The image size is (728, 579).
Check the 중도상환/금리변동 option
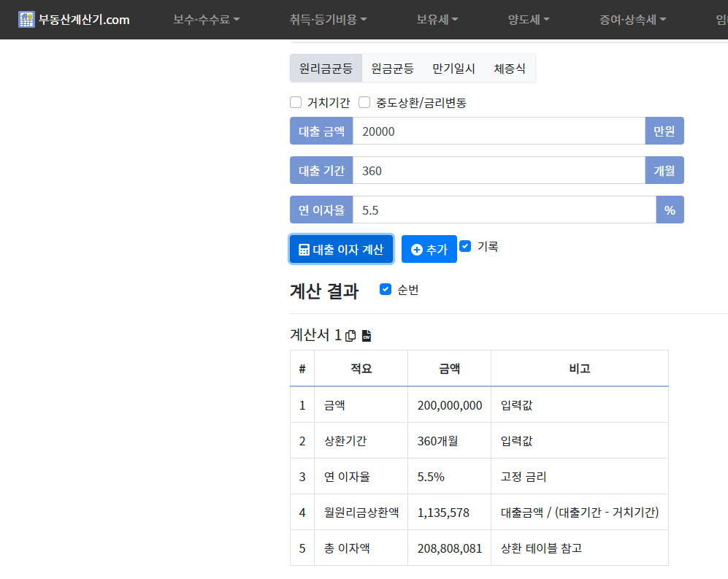point(364,102)
